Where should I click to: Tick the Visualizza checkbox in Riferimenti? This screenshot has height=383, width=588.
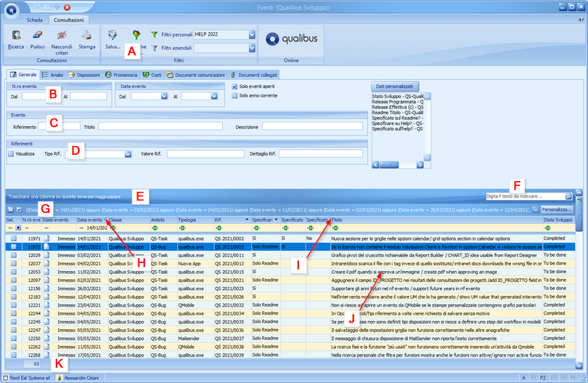point(11,153)
